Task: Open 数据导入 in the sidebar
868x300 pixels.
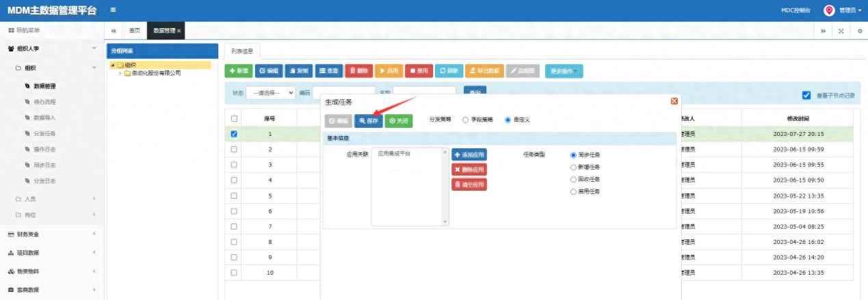Action: pyautogui.click(x=44, y=118)
